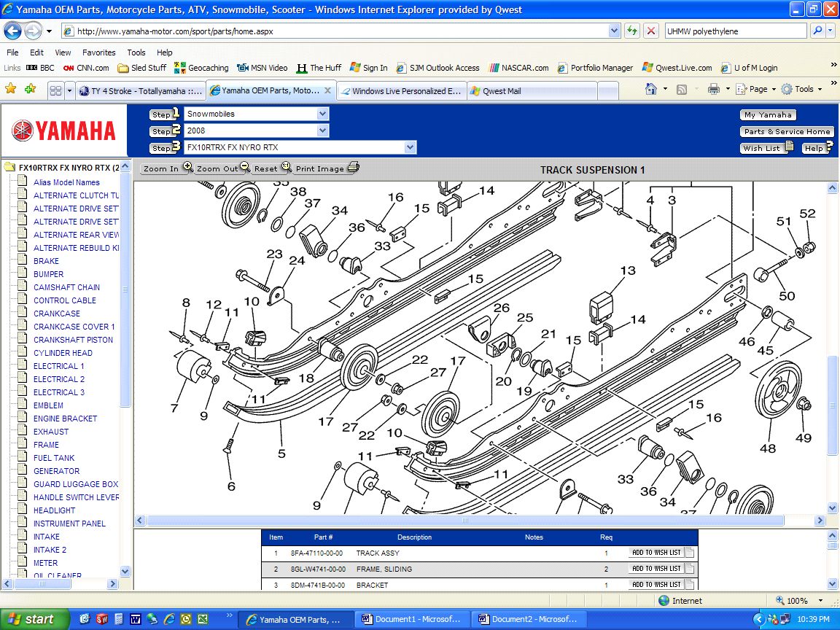Go to Parts & Service Home

tap(787, 131)
